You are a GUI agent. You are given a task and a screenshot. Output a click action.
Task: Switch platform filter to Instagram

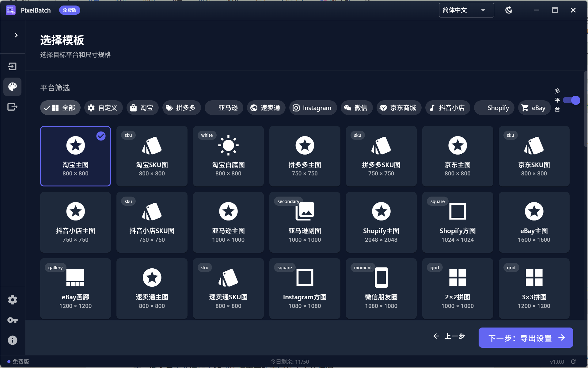point(313,108)
